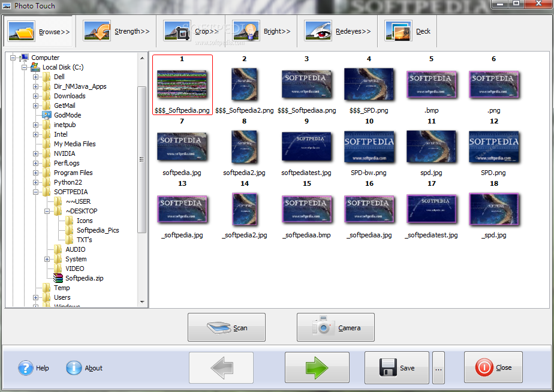The image size is (554, 392).
Task: Switch to the Crop>> tab label
Action: pyautogui.click(x=207, y=31)
